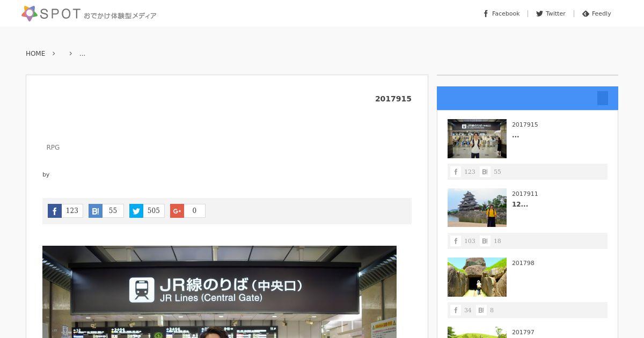
Task: Open Facebook link in header
Action: [x=502, y=13]
